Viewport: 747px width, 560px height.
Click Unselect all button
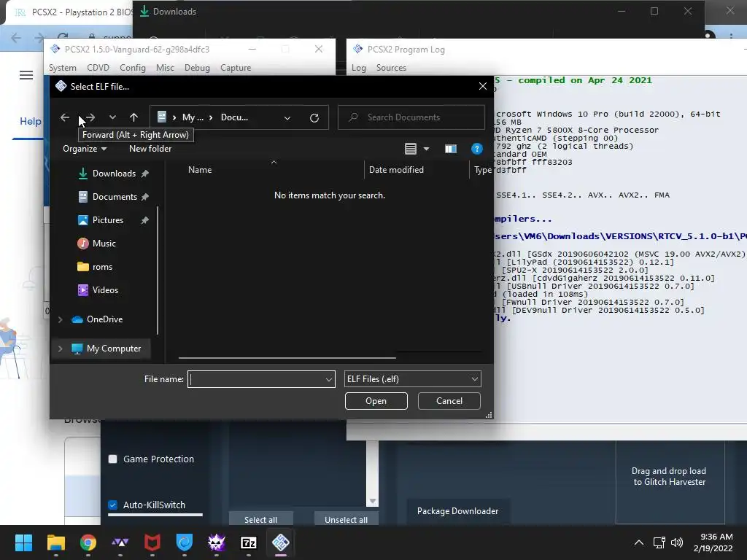pyautogui.click(x=346, y=519)
